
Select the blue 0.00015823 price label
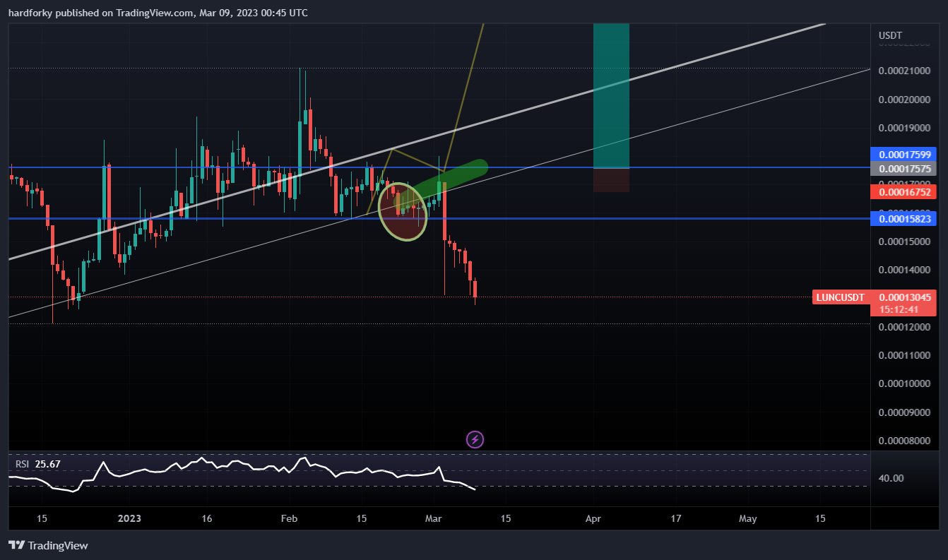point(903,219)
